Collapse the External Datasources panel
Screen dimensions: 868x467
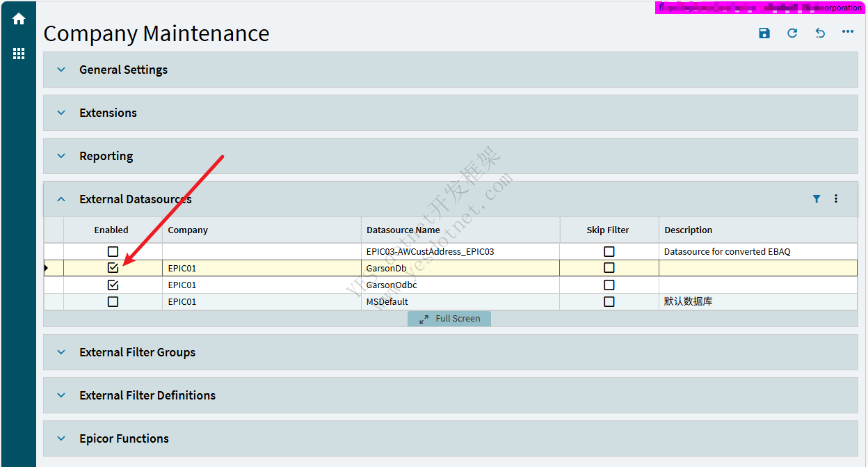coord(61,199)
